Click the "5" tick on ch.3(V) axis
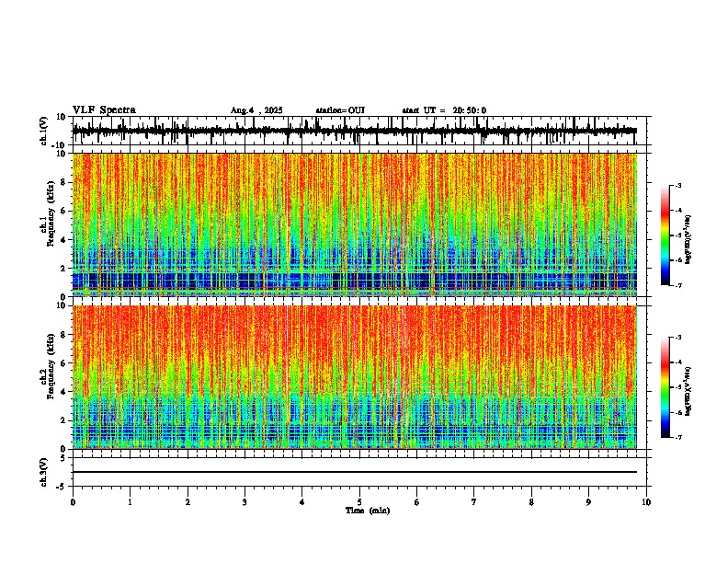The image size is (728, 563). [63, 458]
